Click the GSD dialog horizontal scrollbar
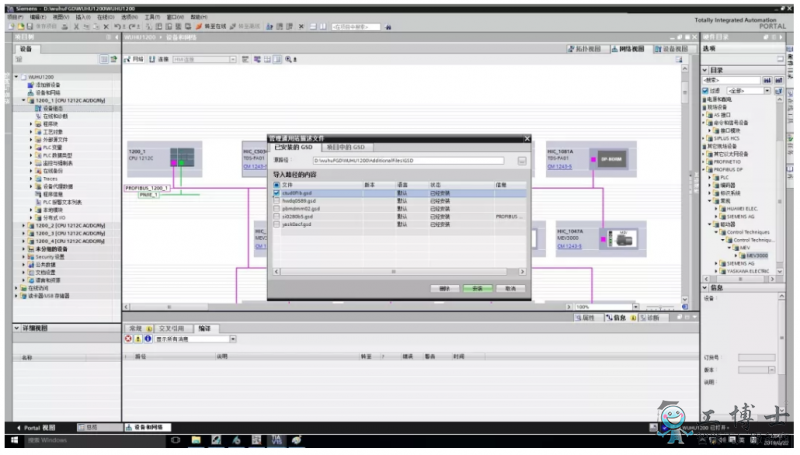 coord(393,271)
